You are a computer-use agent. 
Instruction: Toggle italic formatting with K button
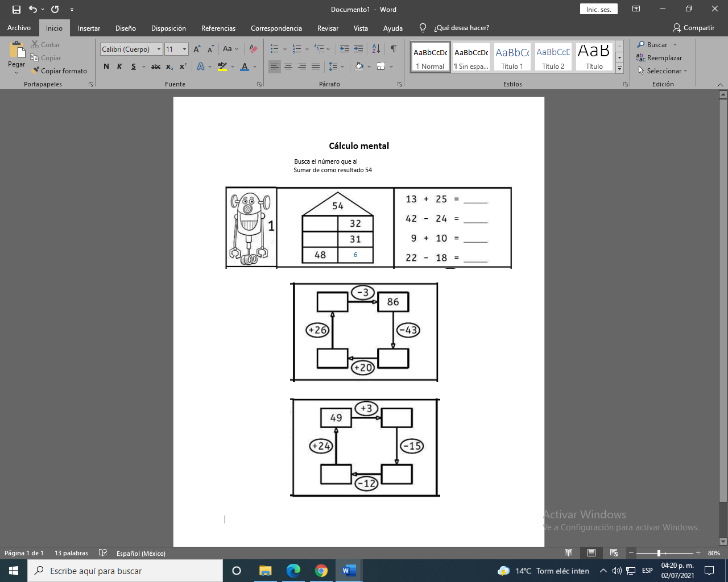pyautogui.click(x=119, y=66)
